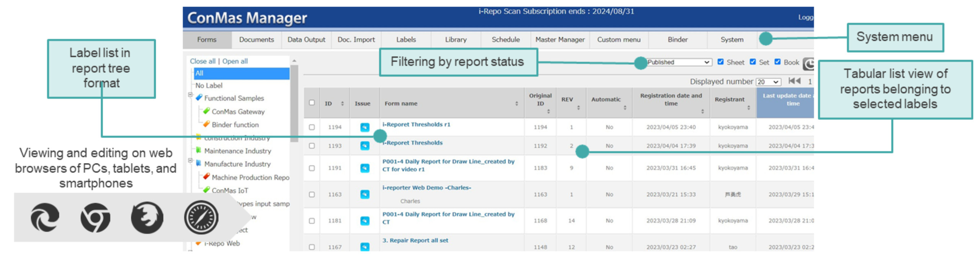Collapse the Functional Samples tree node
This screenshot has height=258, width=980.
[190, 95]
